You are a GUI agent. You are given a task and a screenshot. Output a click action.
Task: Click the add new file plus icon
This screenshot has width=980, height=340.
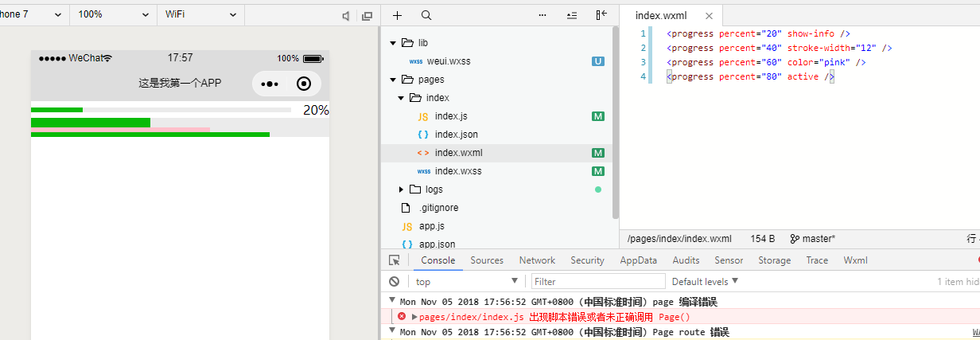pyautogui.click(x=398, y=15)
